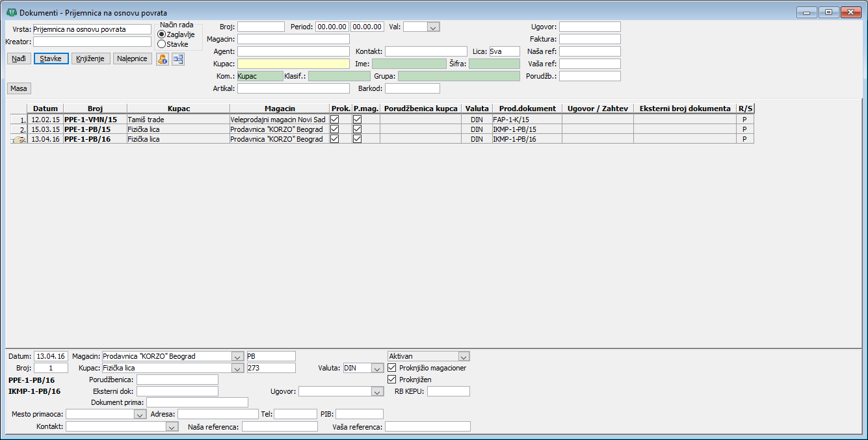Toggle Prok. checkbox for PPE-1-VMN/15
868x440 pixels.
pyautogui.click(x=335, y=120)
